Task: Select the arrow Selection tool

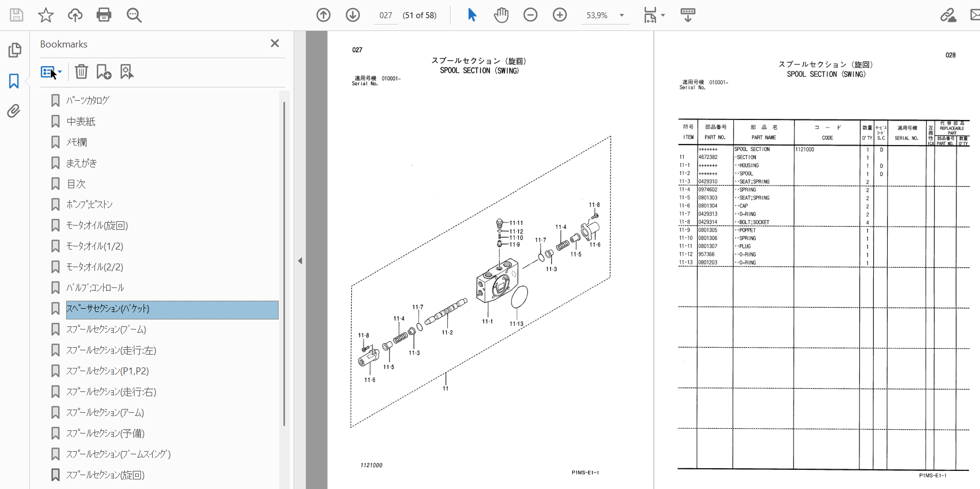Action: tap(472, 15)
